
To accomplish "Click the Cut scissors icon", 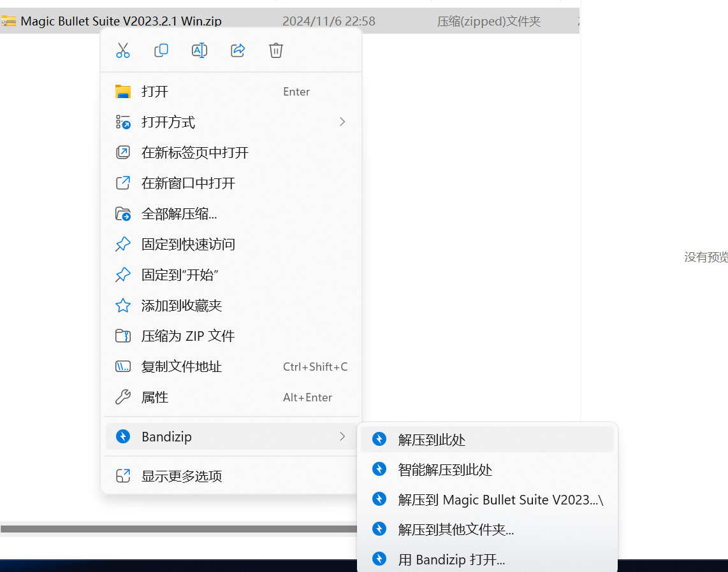I will pos(123,50).
